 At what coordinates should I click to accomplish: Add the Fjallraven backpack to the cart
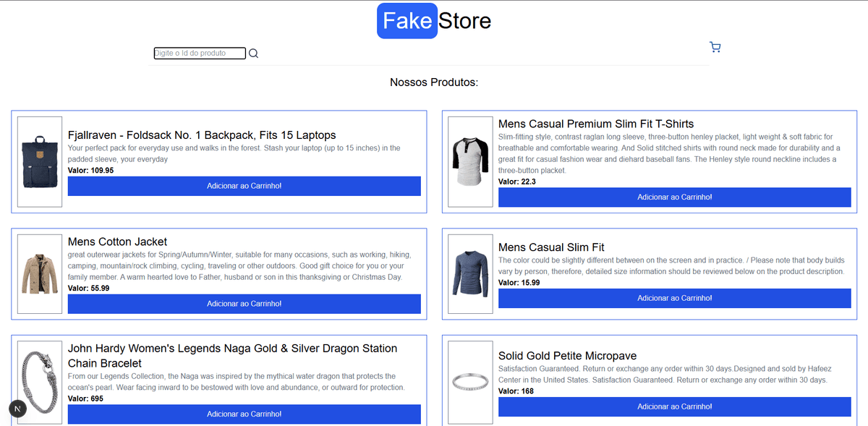244,186
